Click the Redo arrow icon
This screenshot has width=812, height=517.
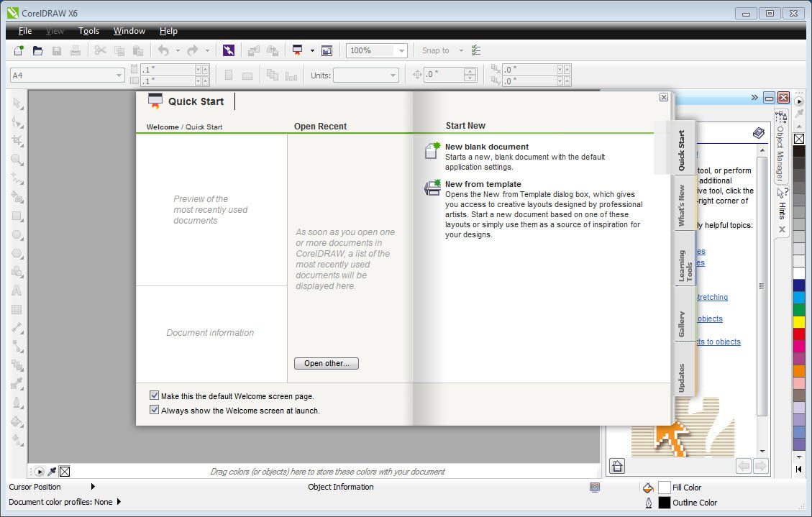click(193, 50)
